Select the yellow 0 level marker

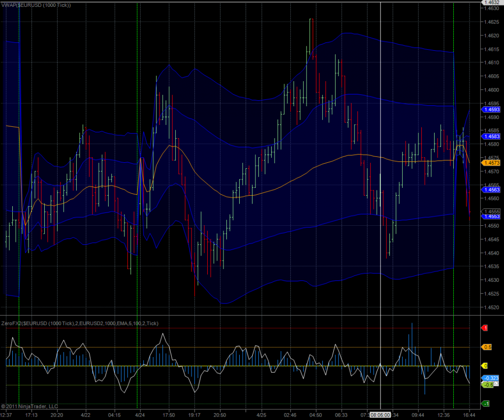click(485, 366)
